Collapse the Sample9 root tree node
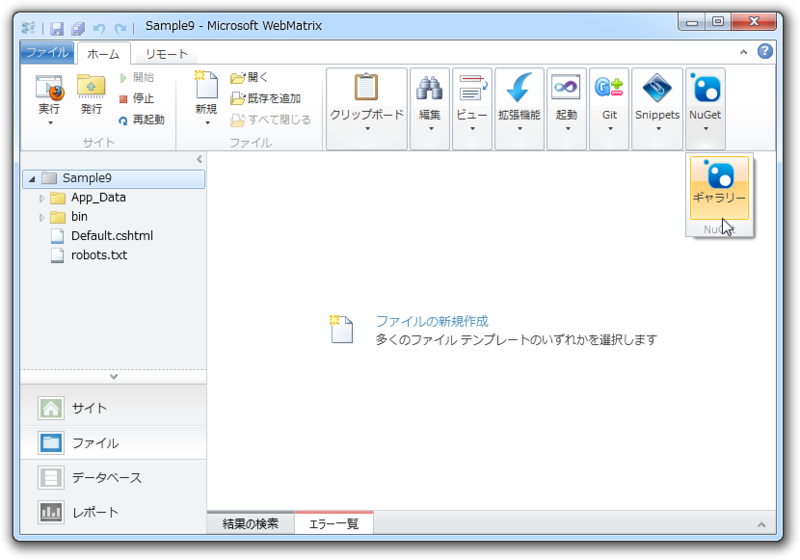 (x=32, y=179)
